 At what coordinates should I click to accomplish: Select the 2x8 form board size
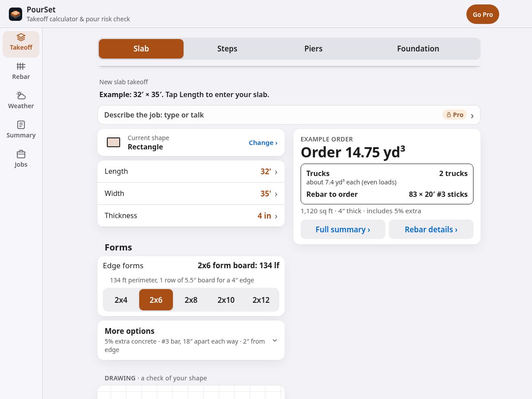coord(191,300)
